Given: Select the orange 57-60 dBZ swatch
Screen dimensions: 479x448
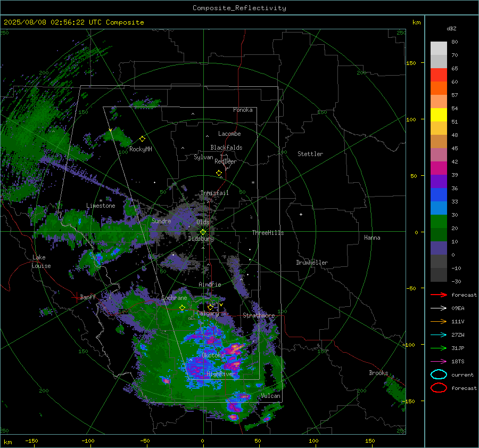Looking at the screenshot, I should (439, 88).
